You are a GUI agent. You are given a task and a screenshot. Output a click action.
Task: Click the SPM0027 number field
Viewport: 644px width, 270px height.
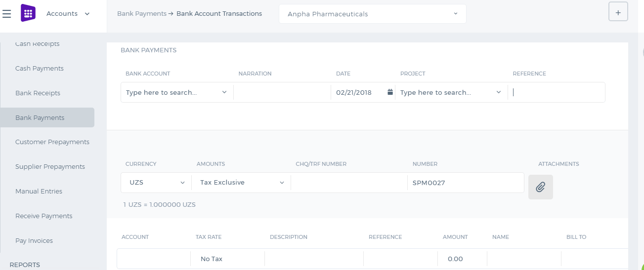[466, 183]
